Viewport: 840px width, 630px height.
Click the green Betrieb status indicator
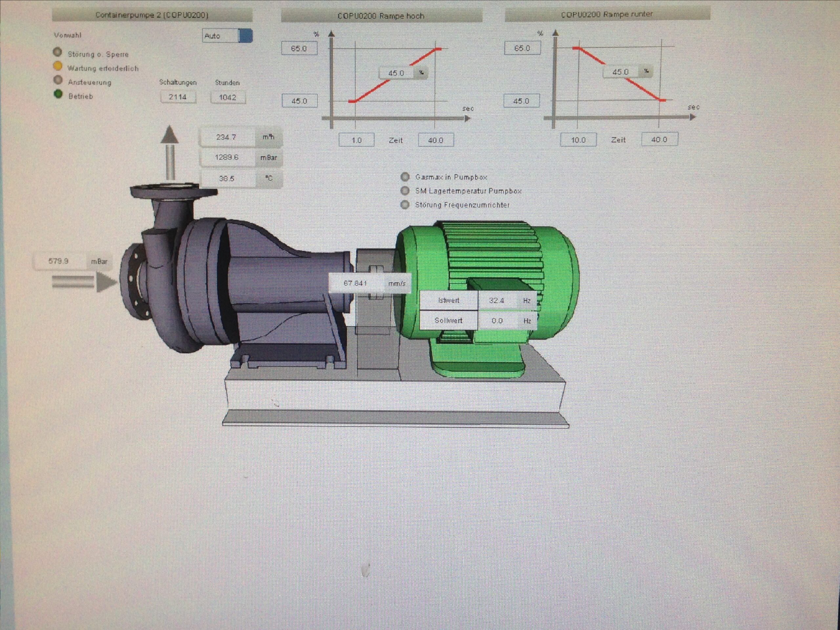point(58,94)
